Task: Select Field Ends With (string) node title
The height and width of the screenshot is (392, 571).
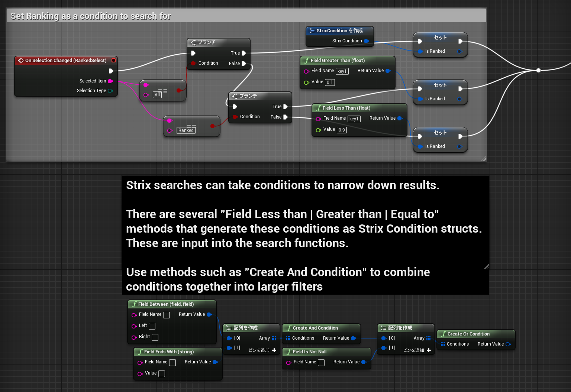Action: (x=169, y=351)
